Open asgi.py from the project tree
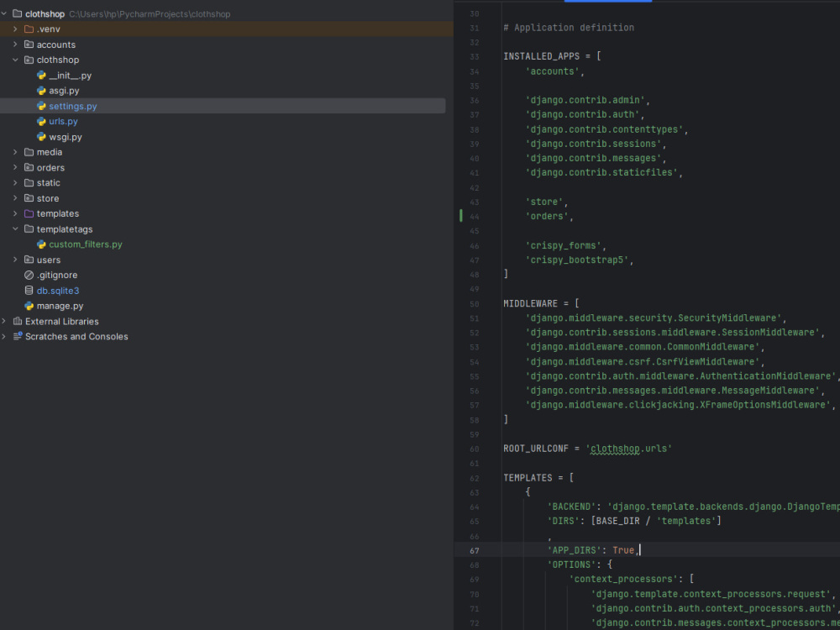This screenshot has height=630, width=840. 64,91
